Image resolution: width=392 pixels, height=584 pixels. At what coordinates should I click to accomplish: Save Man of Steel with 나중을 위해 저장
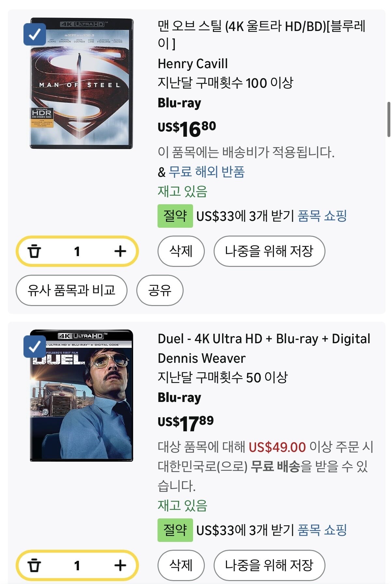click(x=269, y=251)
